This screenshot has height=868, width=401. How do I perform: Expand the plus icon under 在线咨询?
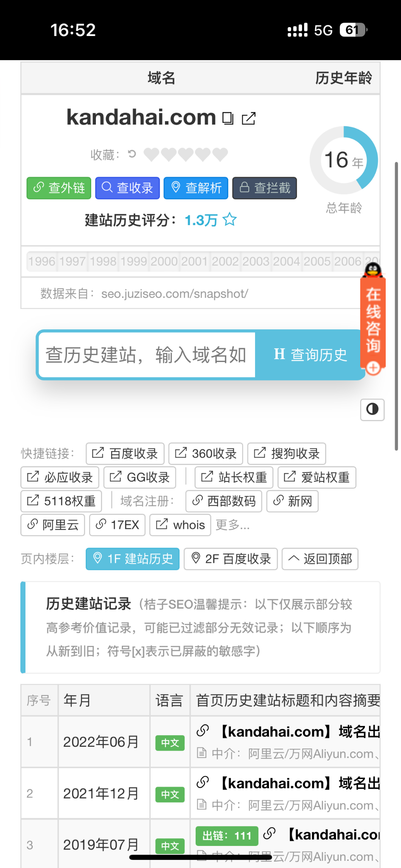pos(373,368)
